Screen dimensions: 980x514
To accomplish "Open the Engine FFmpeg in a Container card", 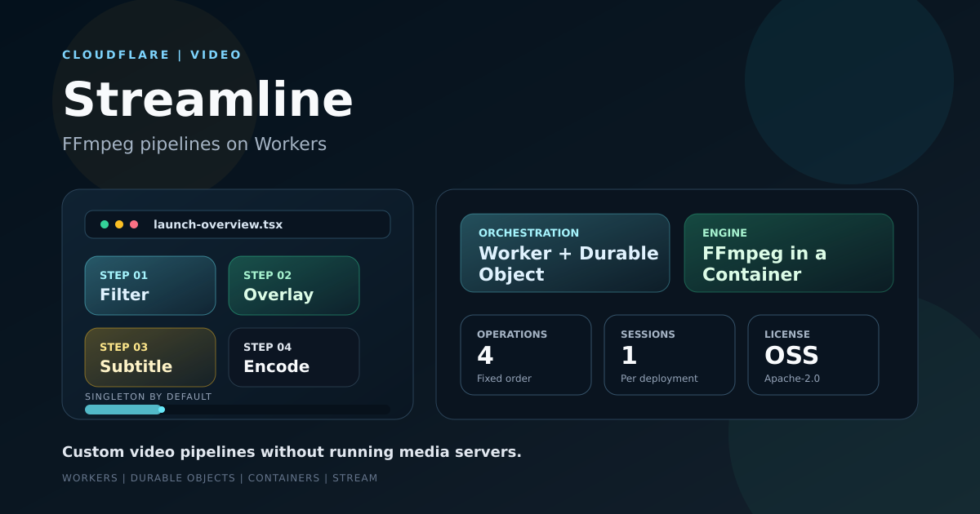I will pos(789,253).
